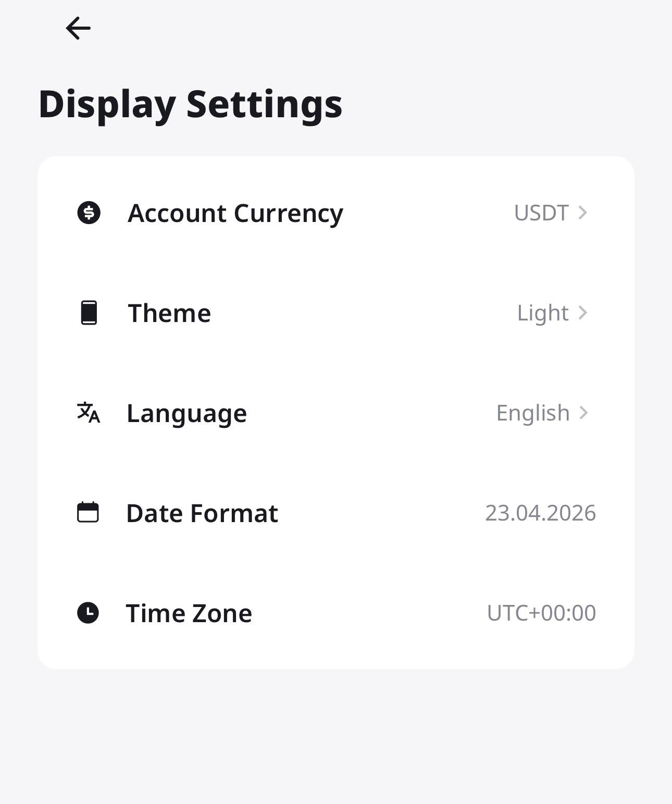Open the Language setting row
672x804 pixels.
[186, 413]
